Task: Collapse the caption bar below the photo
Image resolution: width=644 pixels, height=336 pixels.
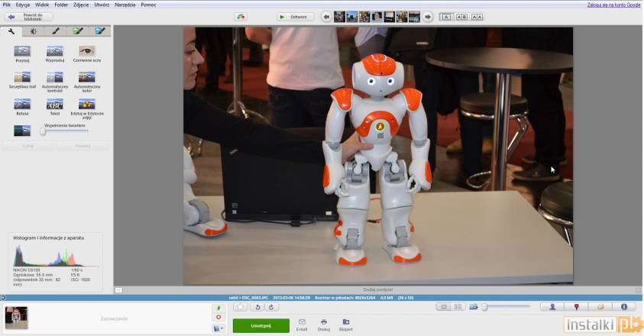Action: 118,290
